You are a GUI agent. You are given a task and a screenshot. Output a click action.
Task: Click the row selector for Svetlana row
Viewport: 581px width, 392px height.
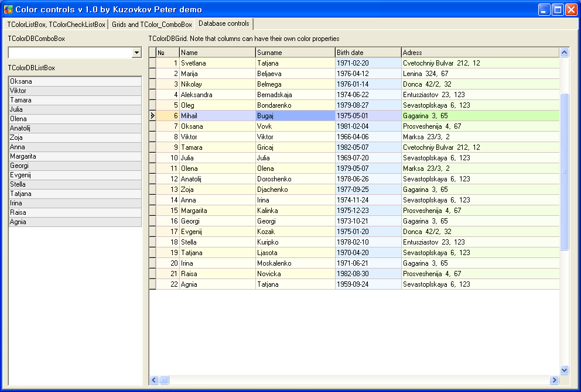(153, 63)
